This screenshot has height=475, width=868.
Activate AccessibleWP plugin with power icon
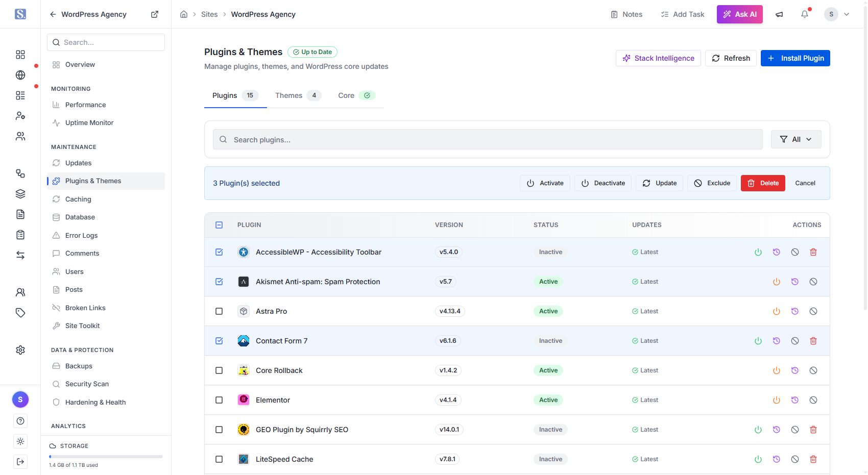758,252
